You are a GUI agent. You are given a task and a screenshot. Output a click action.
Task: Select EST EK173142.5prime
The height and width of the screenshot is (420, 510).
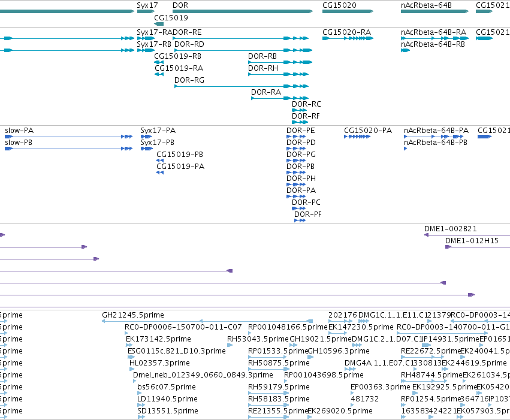158,339
